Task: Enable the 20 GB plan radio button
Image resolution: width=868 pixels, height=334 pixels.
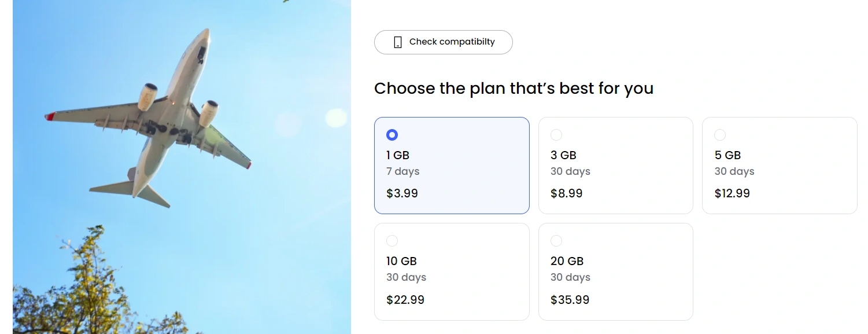Action: (556, 241)
